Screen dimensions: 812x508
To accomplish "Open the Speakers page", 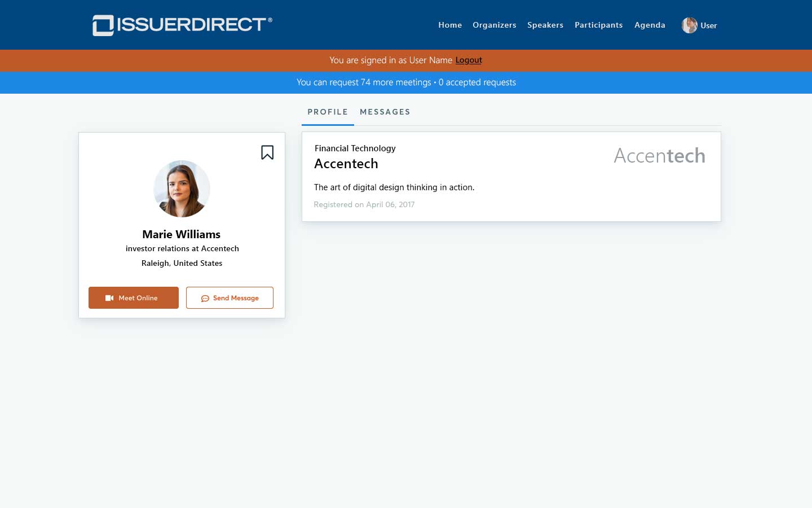I will click(545, 25).
